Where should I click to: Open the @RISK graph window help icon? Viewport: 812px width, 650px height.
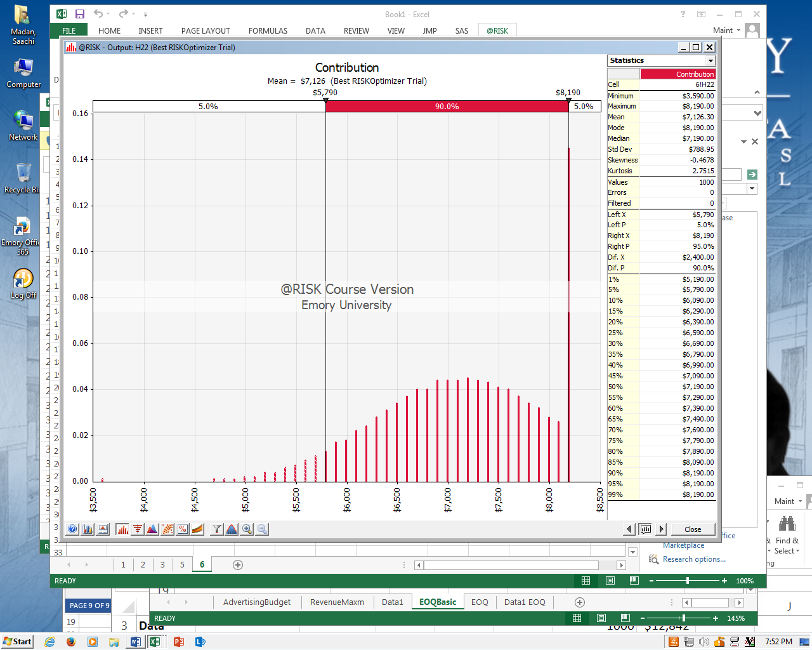pos(72,529)
